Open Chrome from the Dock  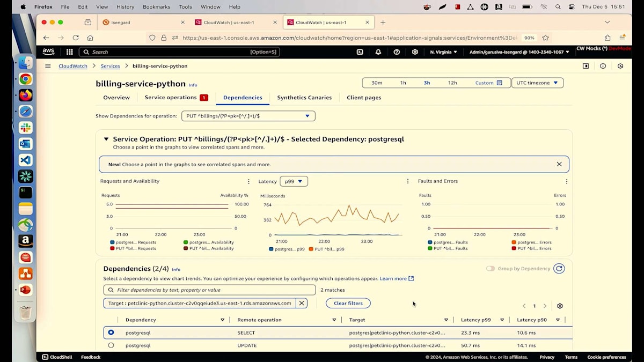point(25,79)
